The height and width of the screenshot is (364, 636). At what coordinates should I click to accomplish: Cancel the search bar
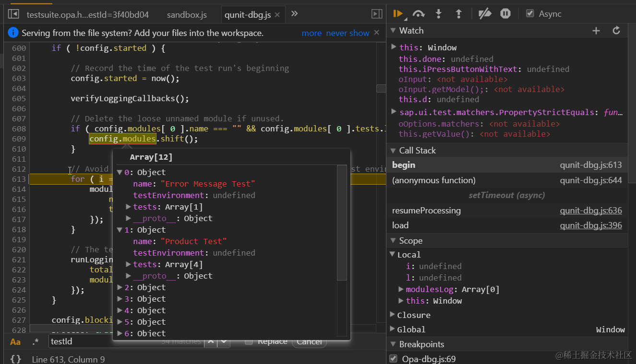pyautogui.click(x=309, y=341)
